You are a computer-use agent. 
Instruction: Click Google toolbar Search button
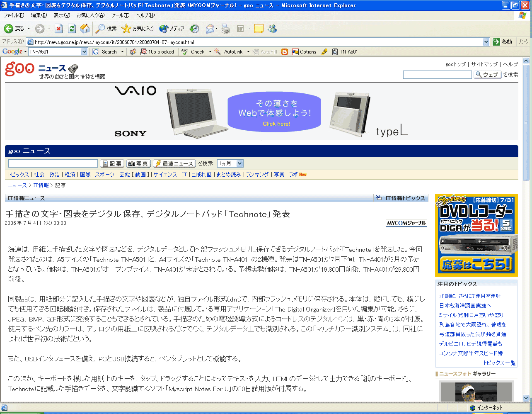click(105, 52)
